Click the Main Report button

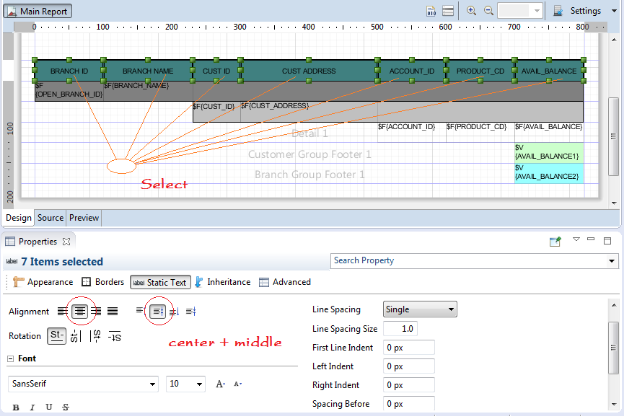(42, 10)
